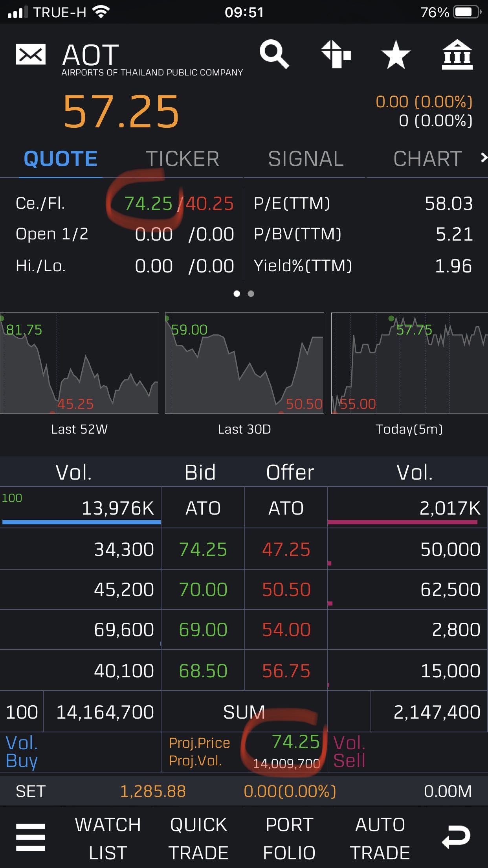The height and width of the screenshot is (868, 488).
Task: Tap the ATO offer cell
Action: click(x=286, y=508)
